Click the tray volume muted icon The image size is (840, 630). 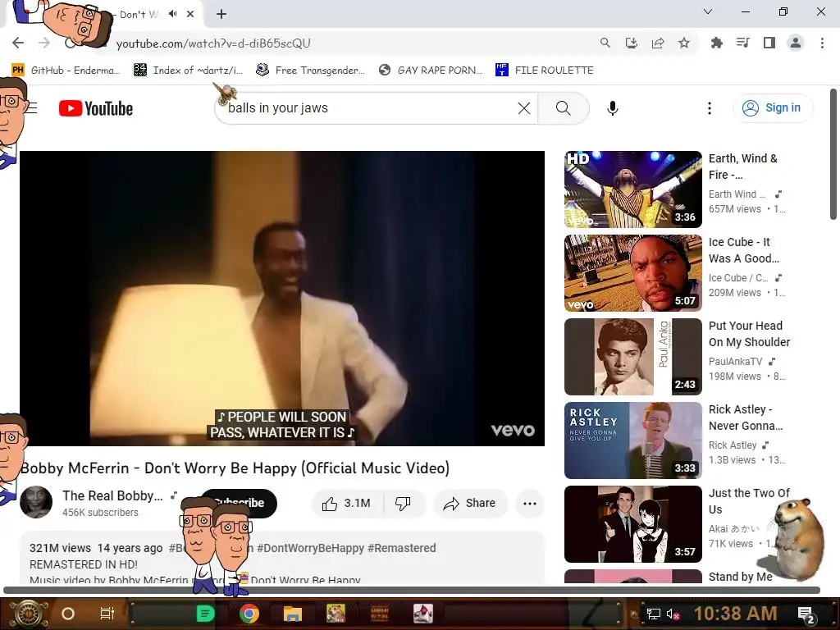coord(673,614)
